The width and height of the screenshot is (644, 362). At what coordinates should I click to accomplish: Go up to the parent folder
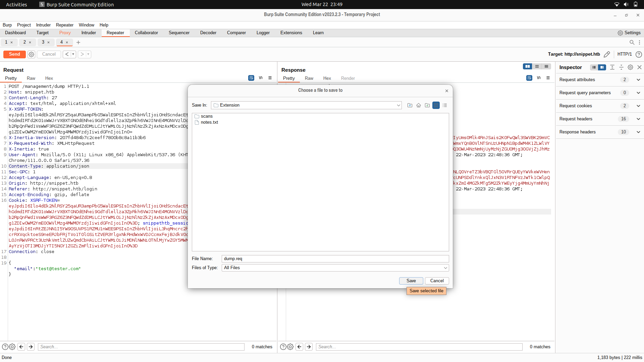(x=410, y=105)
